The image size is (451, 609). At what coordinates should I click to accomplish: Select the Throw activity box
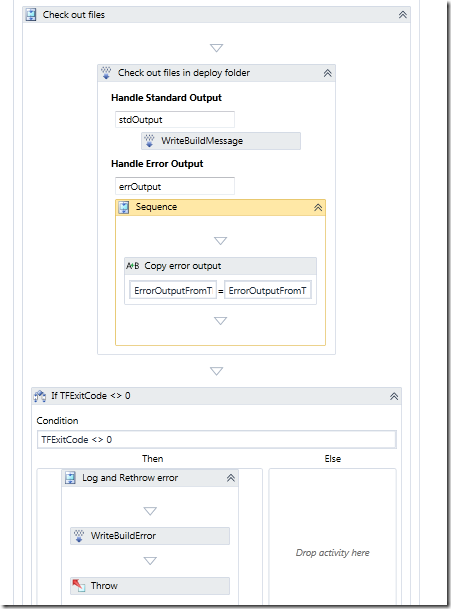click(150, 586)
